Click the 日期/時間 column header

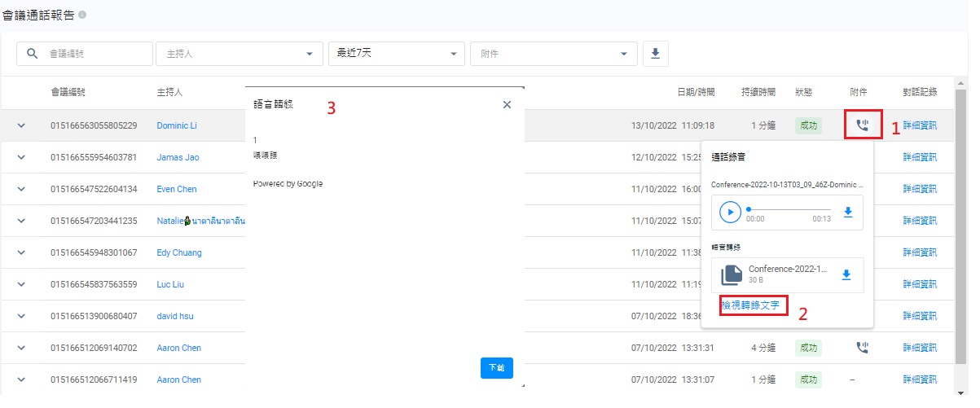pyautogui.click(x=696, y=93)
